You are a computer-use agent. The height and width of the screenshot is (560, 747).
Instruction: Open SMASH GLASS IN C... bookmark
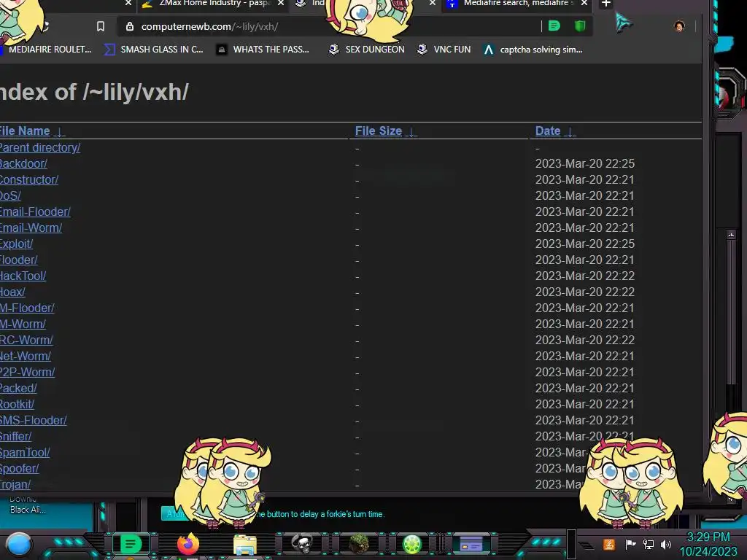[x=153, y=50]
